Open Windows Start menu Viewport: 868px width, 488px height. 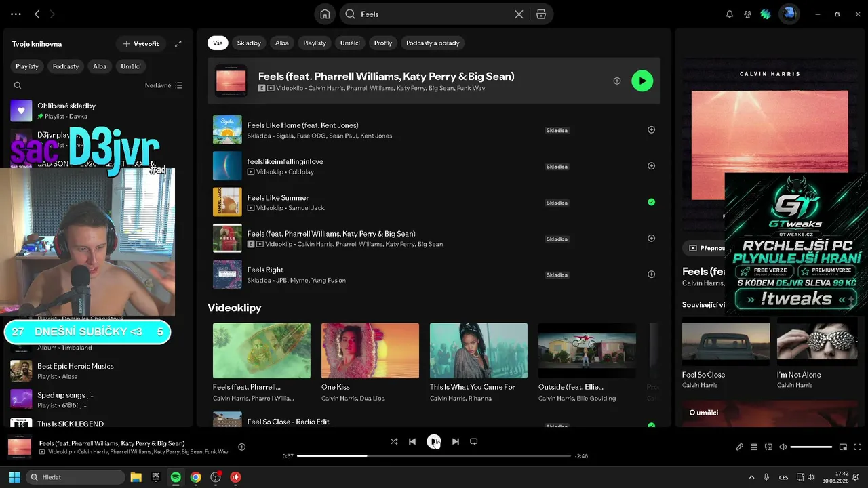(x=14, y=477)
